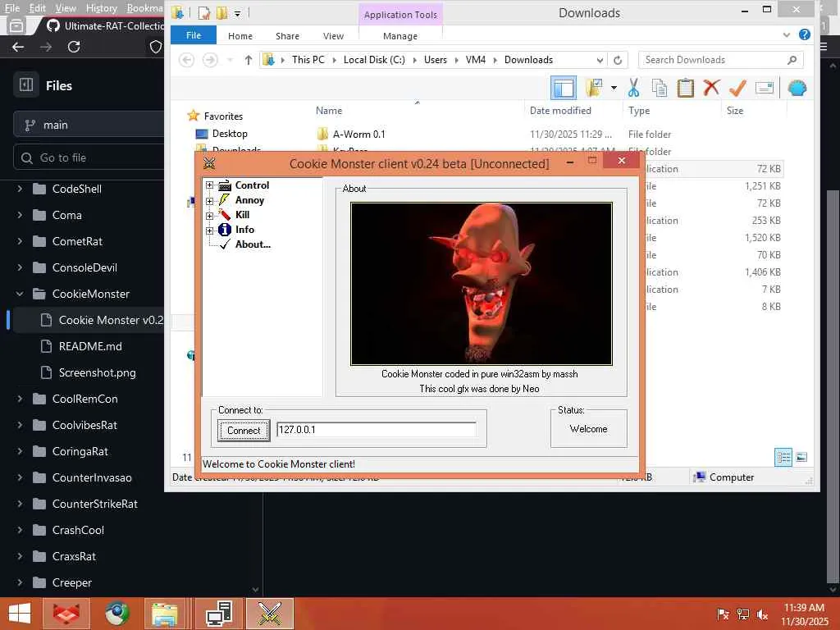This screenshot has width=840, height=630.
Task: Open the Share tab in Explorer ribbon
Action: coord(287,36)
